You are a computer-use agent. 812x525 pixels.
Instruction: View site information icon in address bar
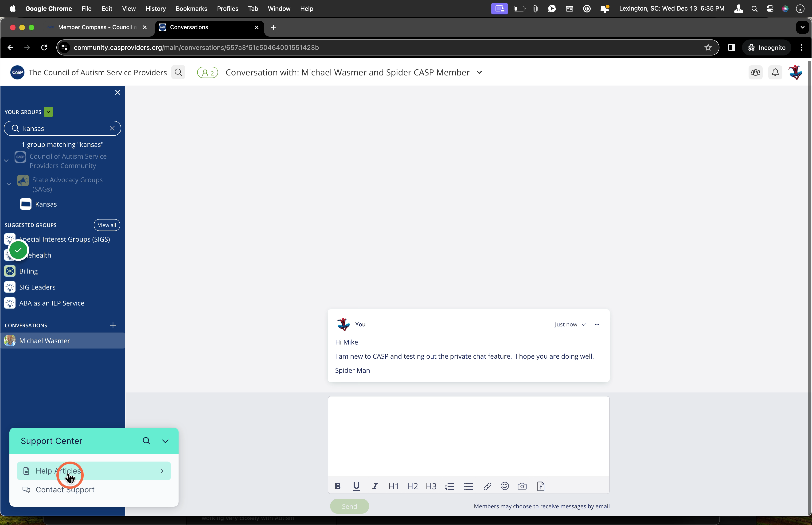(x=64, y=47)
